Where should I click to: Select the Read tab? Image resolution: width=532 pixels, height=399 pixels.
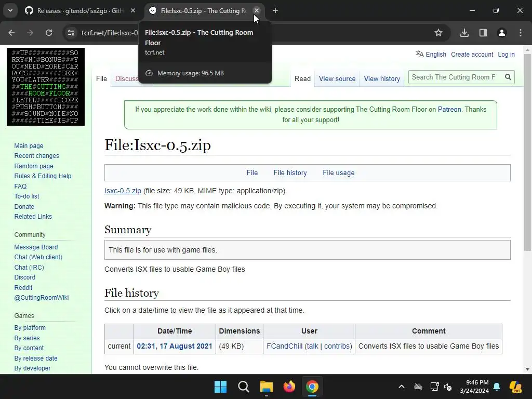302,79
